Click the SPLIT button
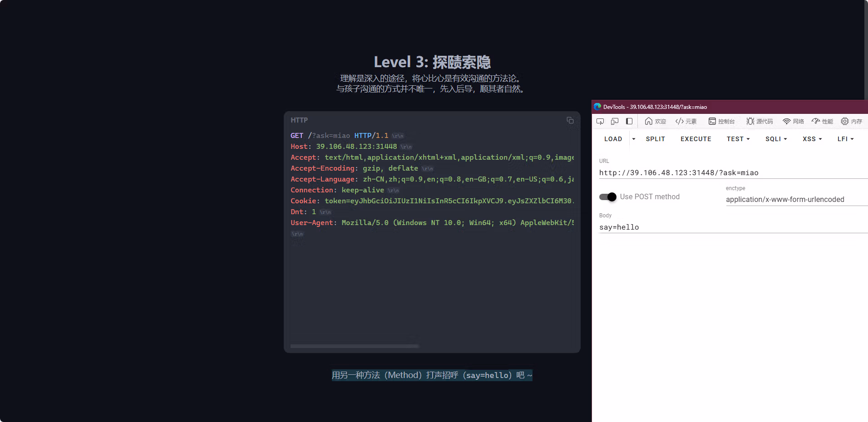 pos(656,139)
